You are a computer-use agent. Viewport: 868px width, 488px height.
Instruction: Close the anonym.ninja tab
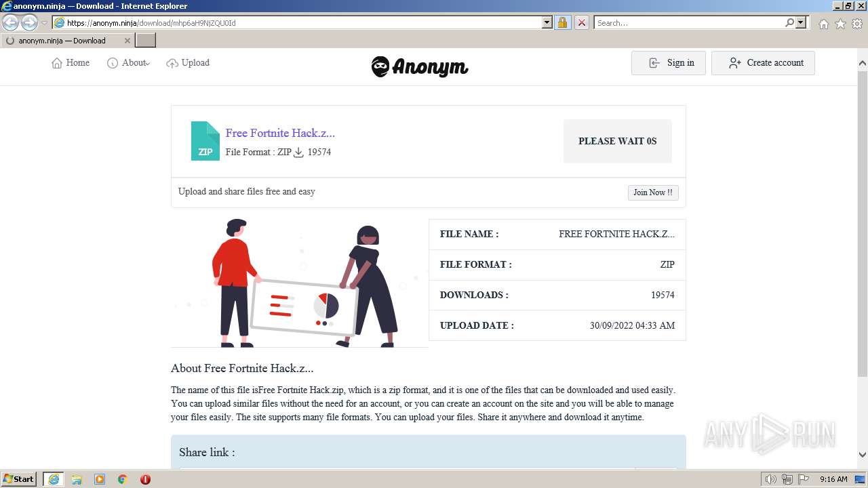tap(127, 41)
